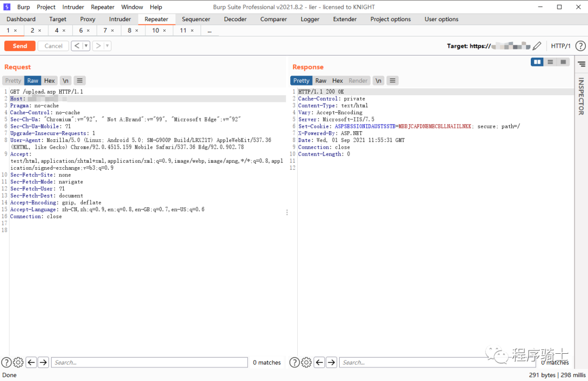Go to next match in response search
The image size is (588, 381).
point(332,362)
